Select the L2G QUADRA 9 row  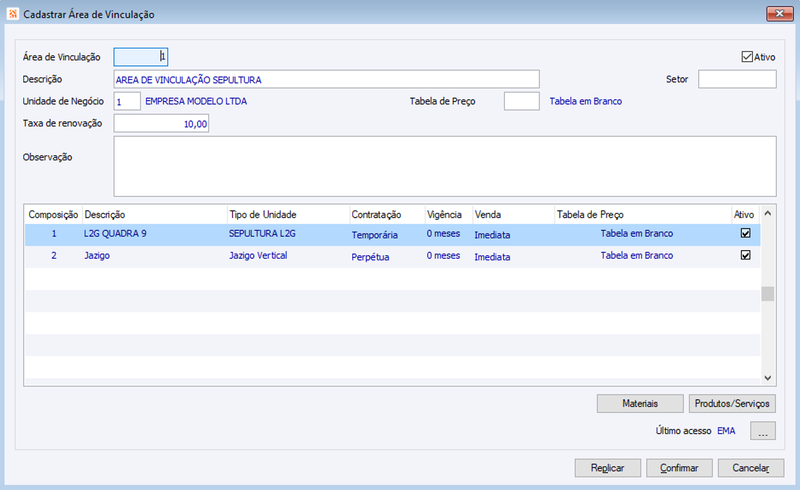click(x=392, y=234)
